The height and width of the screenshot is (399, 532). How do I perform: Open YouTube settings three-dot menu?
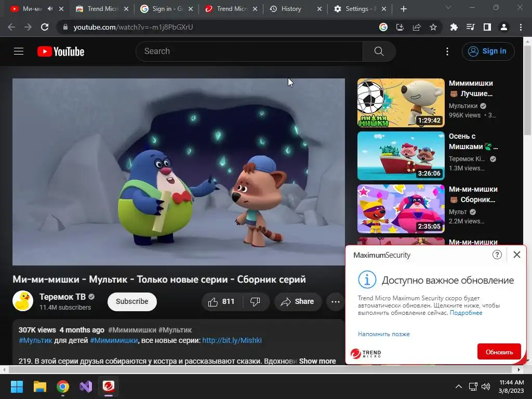(x=447, y=51)
